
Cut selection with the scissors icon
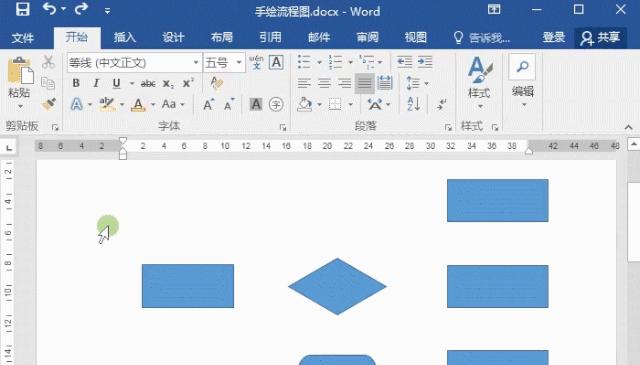click(49, 62)
